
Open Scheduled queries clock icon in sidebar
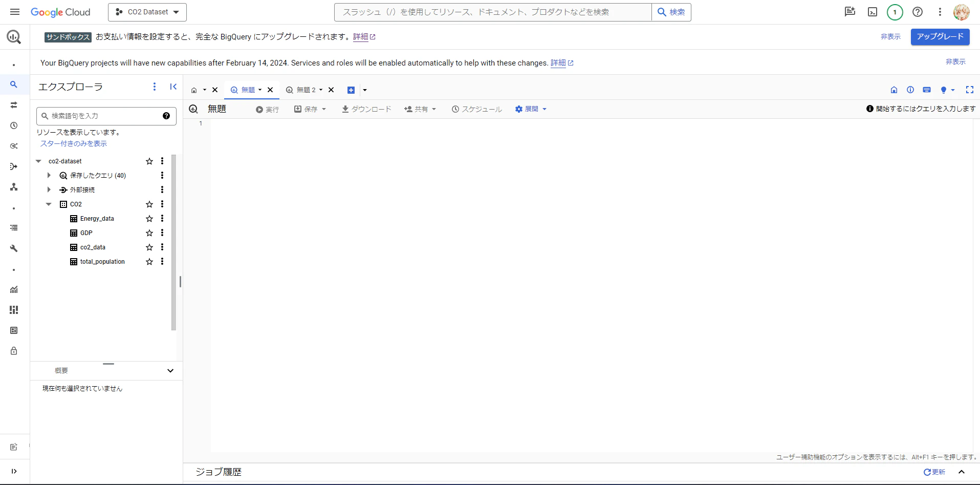tap(14, 125)
